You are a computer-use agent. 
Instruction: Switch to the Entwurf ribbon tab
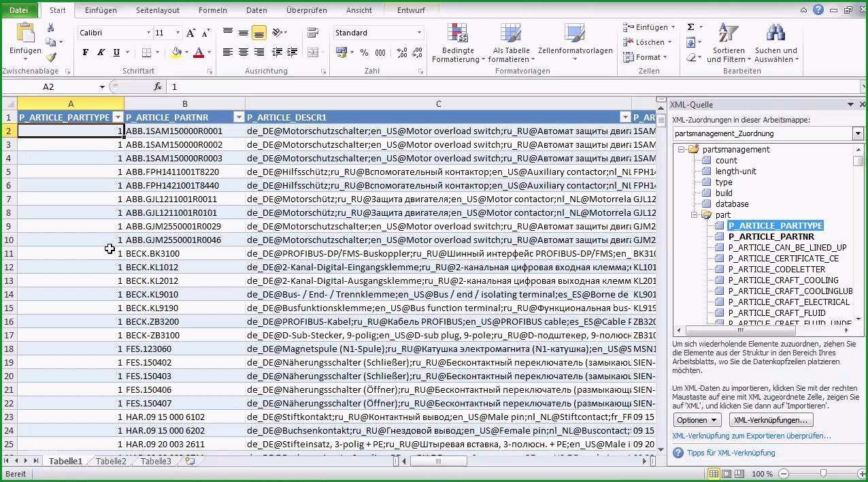tap(411, 10)
